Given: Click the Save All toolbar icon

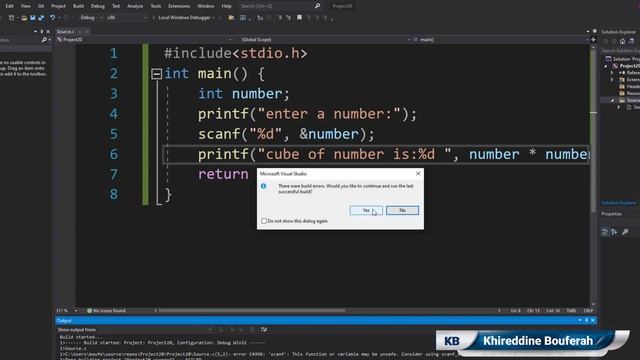Looking at the screenshot, I should (x=41, y=18).
